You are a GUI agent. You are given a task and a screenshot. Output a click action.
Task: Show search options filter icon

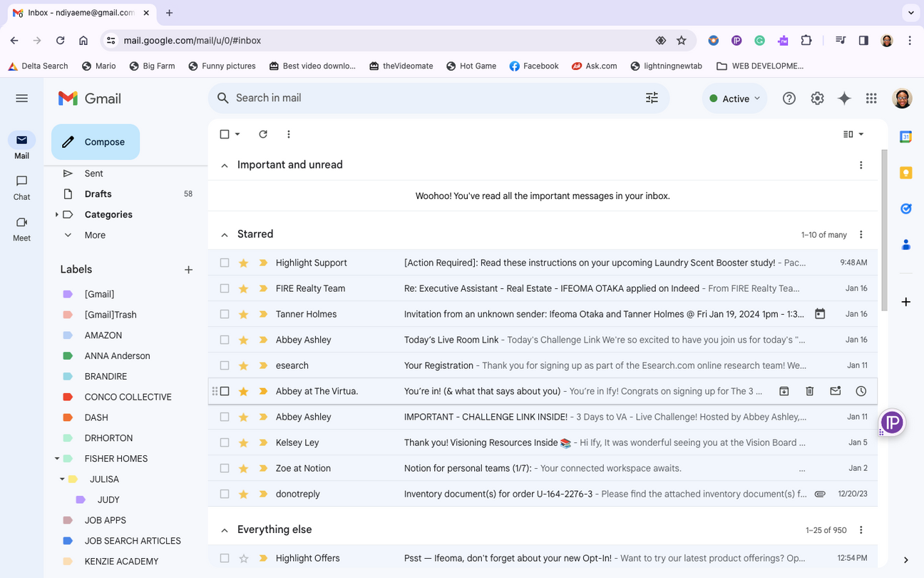click(x=652, y=98)
